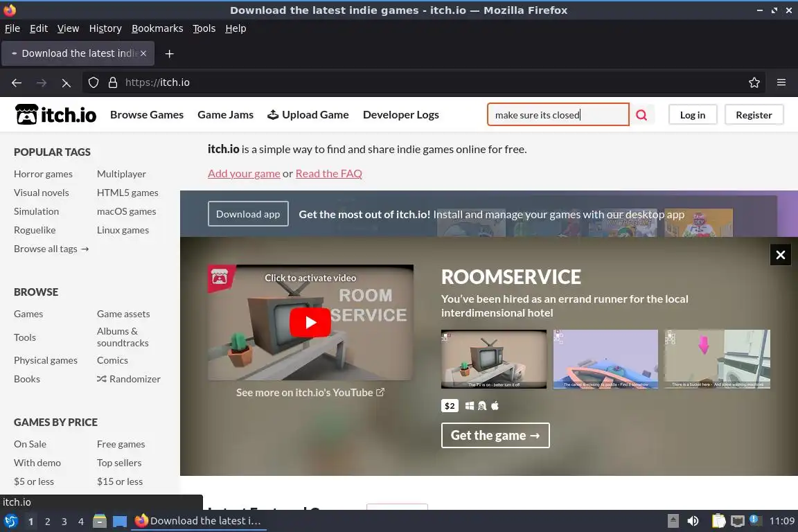Switch to workspace 2
Image resolution: width=798 pixels, height=532 pixels.
[47, 522]
